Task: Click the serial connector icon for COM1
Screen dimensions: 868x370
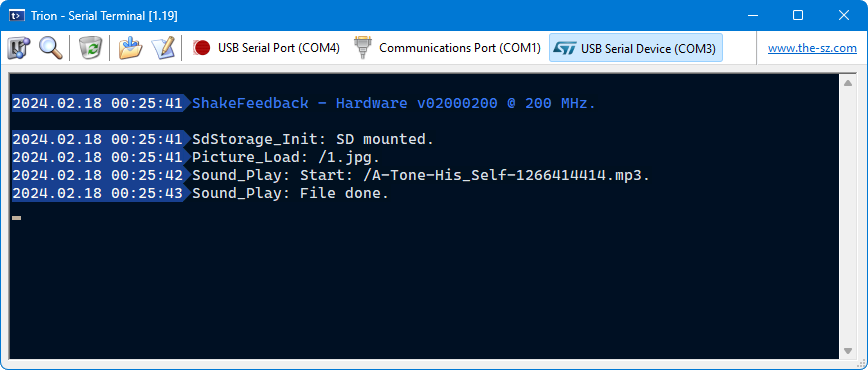Action: click(x=363, y=48)
